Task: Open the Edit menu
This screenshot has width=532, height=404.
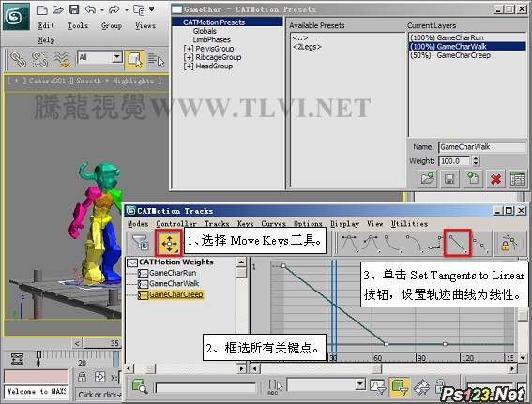Action: click(x=46, y=25)
